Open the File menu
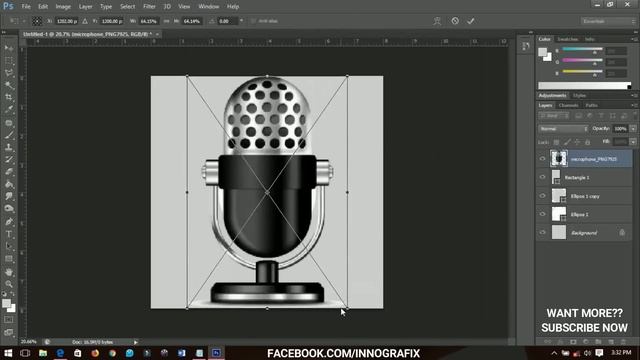This screenshot has height=360, width=640. click(x=26, y=7)
